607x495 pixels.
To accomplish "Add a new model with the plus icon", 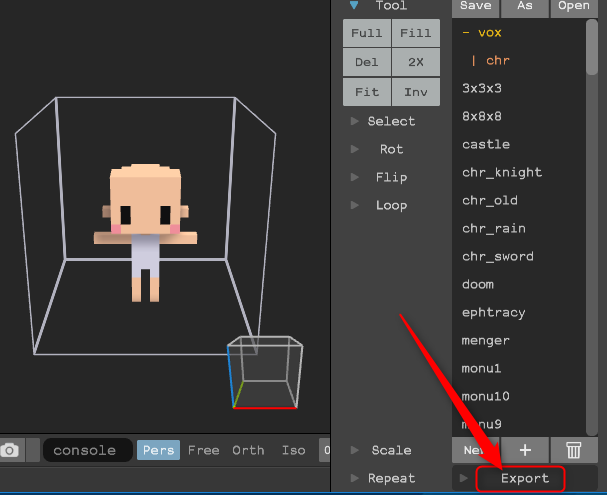I will tap(525, 450).
